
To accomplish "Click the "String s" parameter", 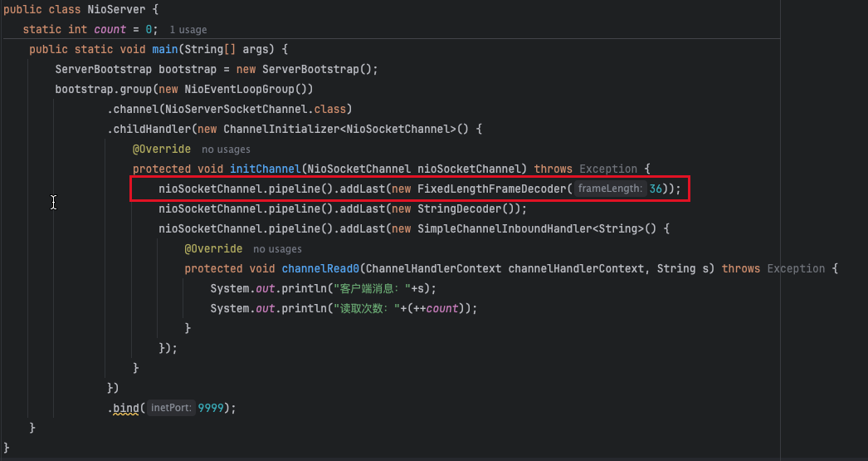I will 683,269.
